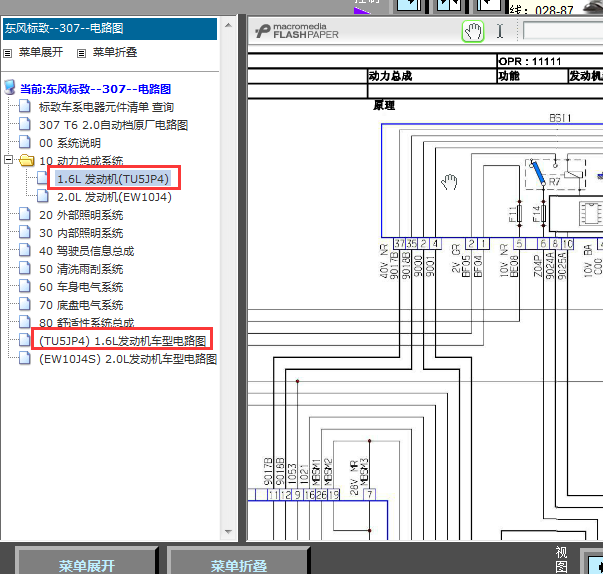Click the OPR : 11111 text
This screenshot has height=574, width=603.
point(530,62)
